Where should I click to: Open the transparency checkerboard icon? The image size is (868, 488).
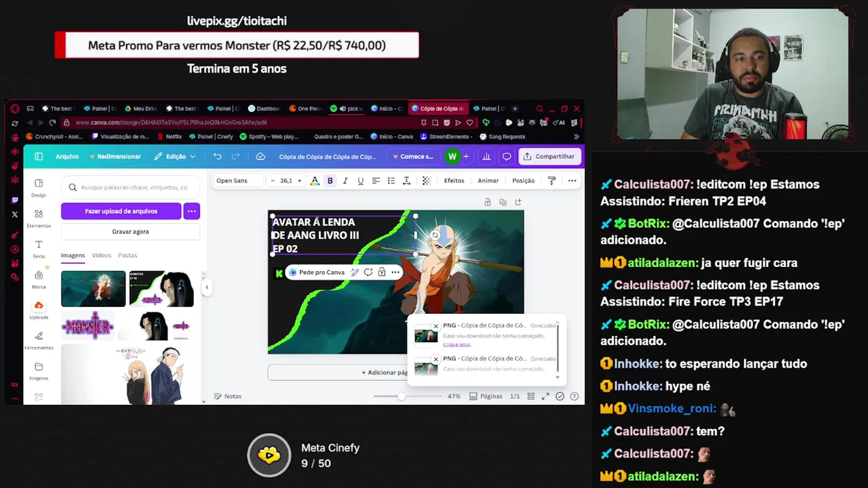pos(426,181)
